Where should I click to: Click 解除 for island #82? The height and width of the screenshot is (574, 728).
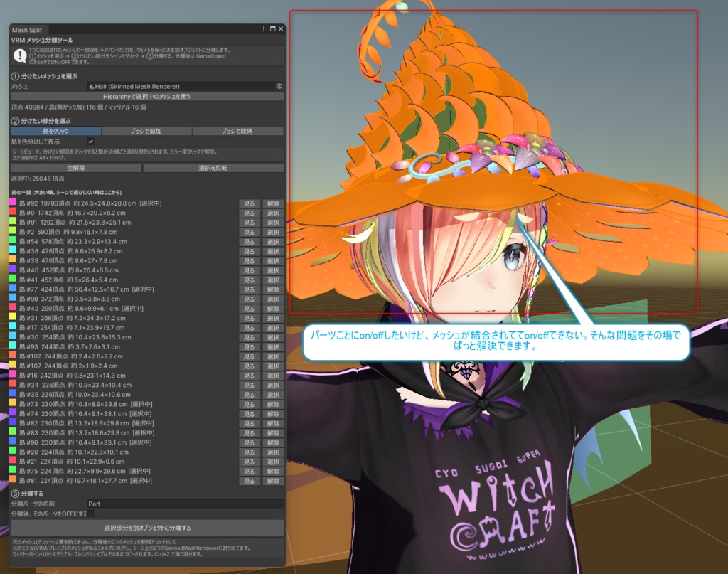pos(273,423)
